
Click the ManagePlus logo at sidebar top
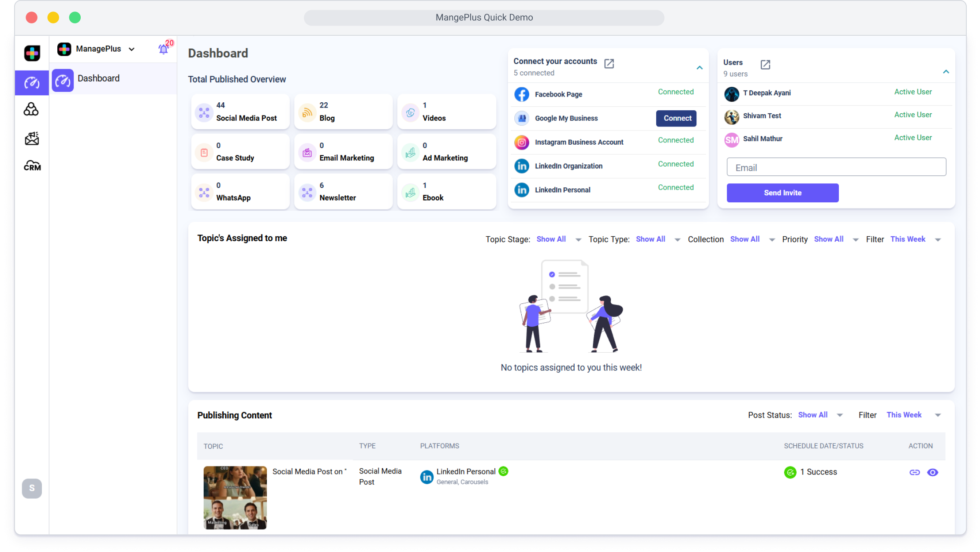tap(32, 53)
